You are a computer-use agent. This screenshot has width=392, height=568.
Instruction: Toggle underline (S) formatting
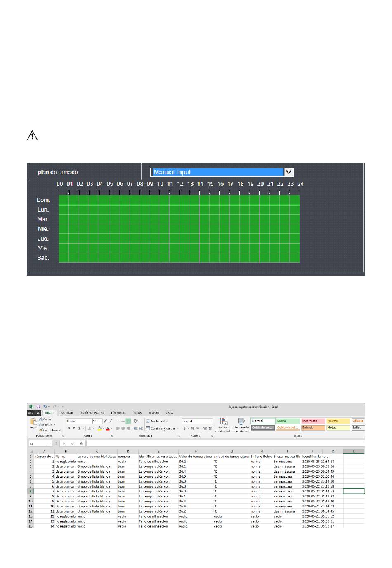pyautogui.click(x=79, y=428)
